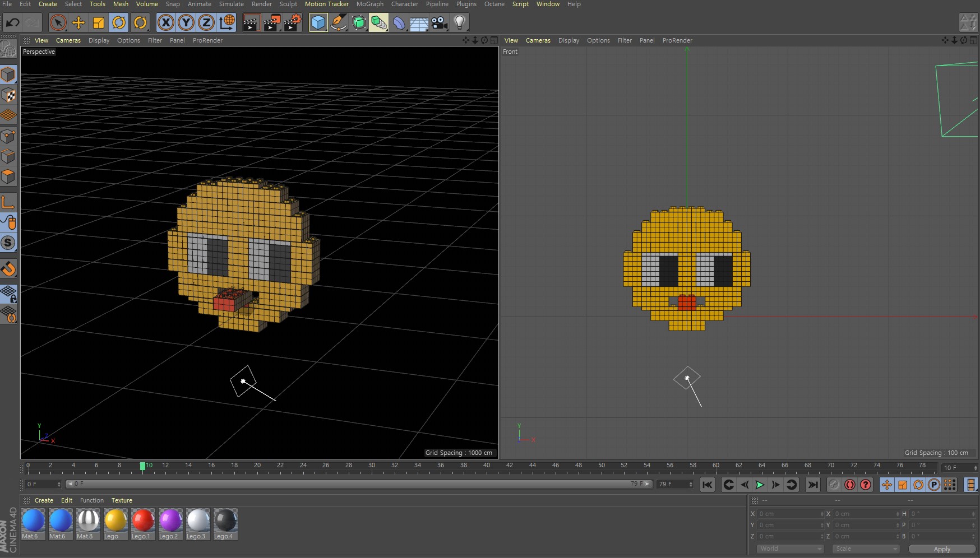Viewport: 980px width, 558px height.
Task: Open the World coordinate dropdown
Action: point(790,548)
